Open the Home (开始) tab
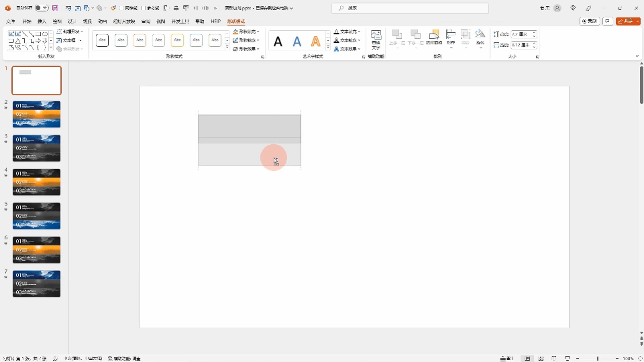 click(27, 21)
